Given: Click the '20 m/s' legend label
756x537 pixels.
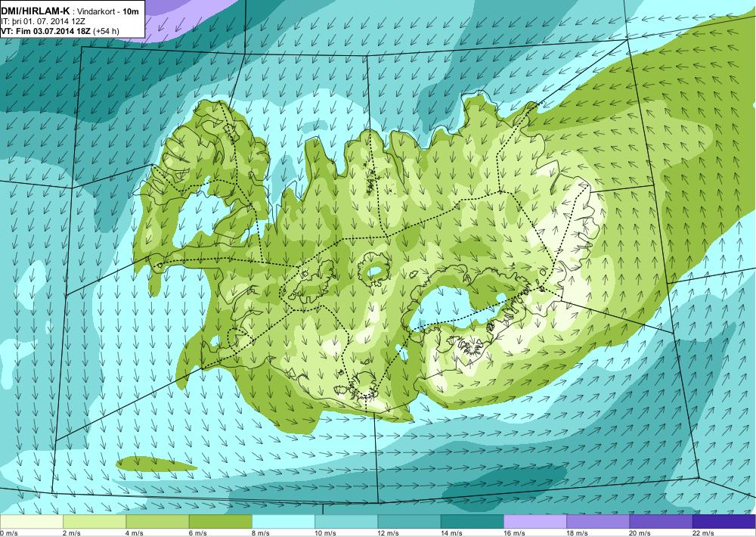Looking at the screenshot, I should (x=640, y=533).
